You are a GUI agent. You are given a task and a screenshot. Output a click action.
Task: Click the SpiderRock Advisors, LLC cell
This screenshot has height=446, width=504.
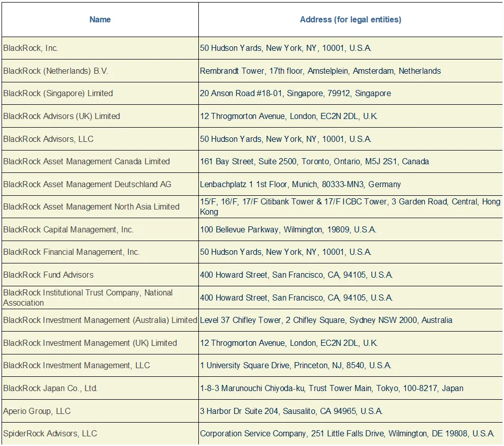click(x=100, y=433)
